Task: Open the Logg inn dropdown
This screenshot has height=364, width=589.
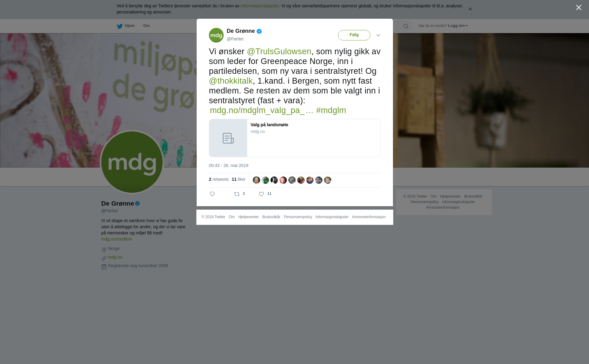Action: click(x=458, y=26)
